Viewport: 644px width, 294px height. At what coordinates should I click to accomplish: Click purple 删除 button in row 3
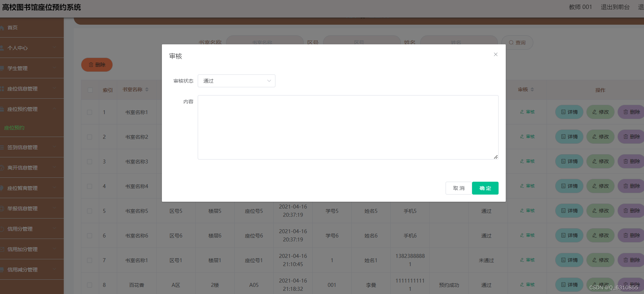pos(631,161)
